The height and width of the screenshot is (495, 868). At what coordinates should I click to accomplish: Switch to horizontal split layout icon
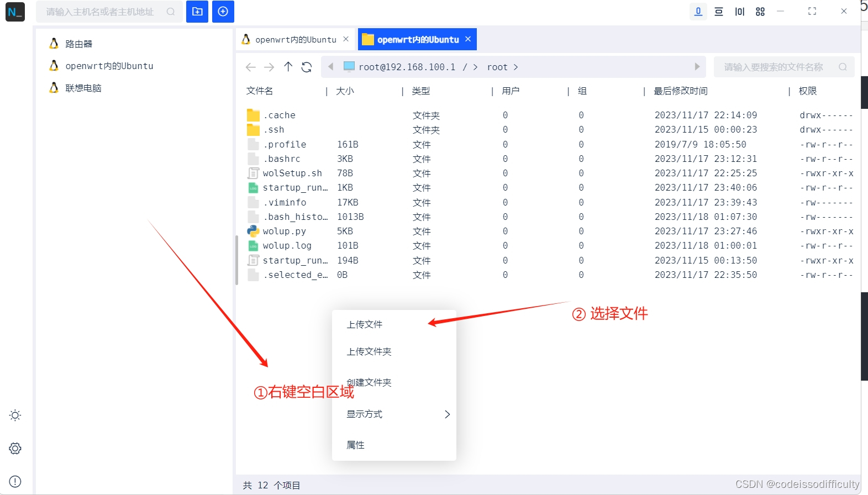(x=719, y=12)
